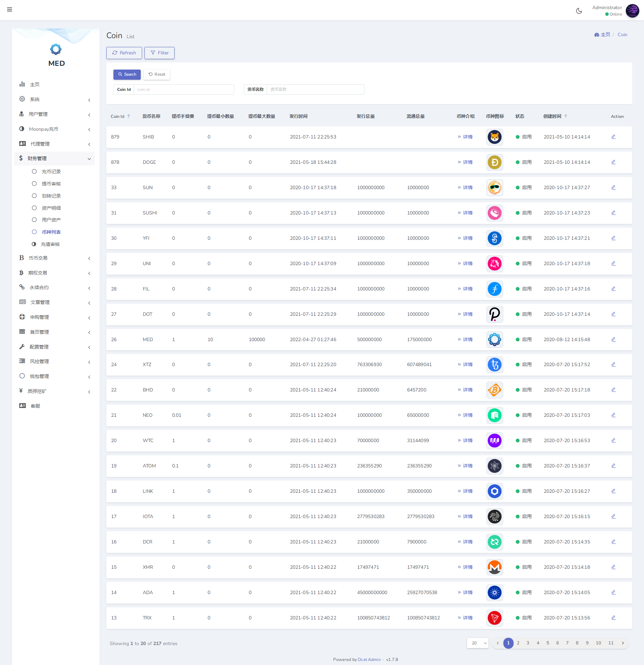The image size is (644, 665).
Task: Select 充币记录 submenu item
Action: [51, 172]
